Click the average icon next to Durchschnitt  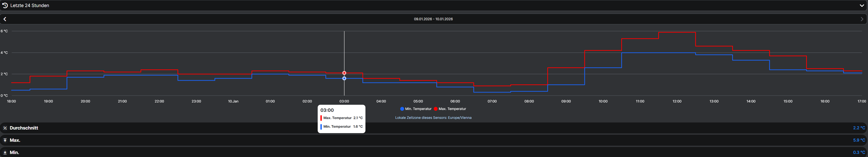point(5,128)
